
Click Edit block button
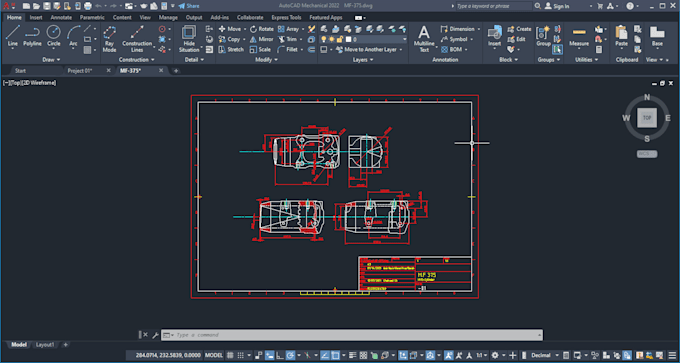(x=517, y=39)
